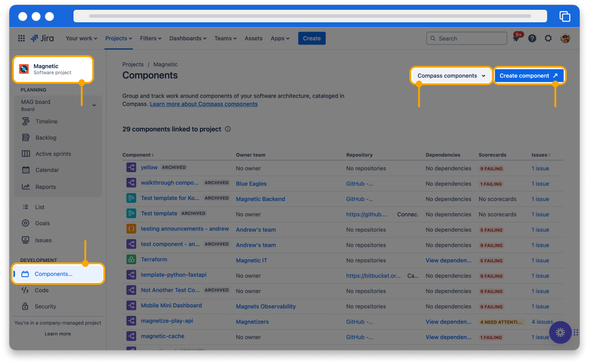
Task: Open the https://bitbucket.or... repository link
Action: (373, 276)
